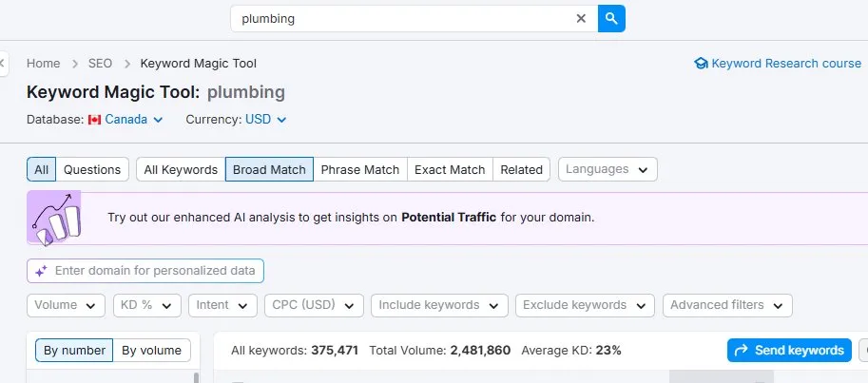
Task: Expand the KD % filter dropdown
Action: point(146,305)
